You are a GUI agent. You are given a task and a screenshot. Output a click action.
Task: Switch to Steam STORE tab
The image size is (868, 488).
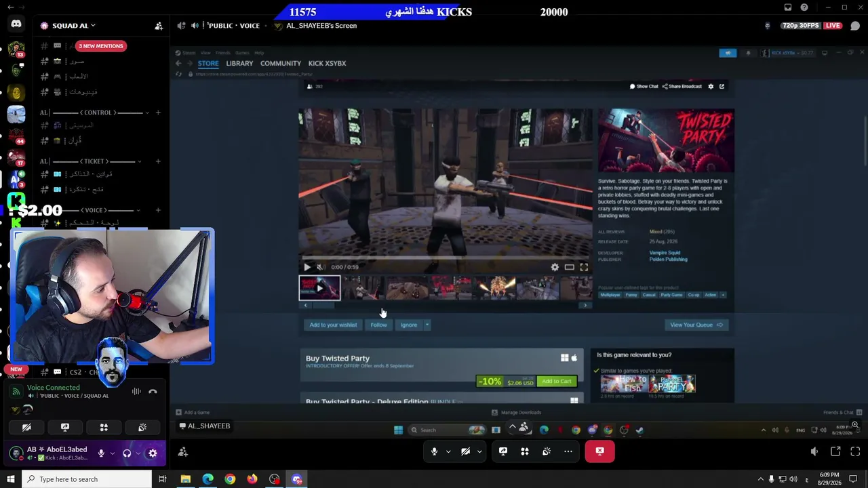coord(208,64)
